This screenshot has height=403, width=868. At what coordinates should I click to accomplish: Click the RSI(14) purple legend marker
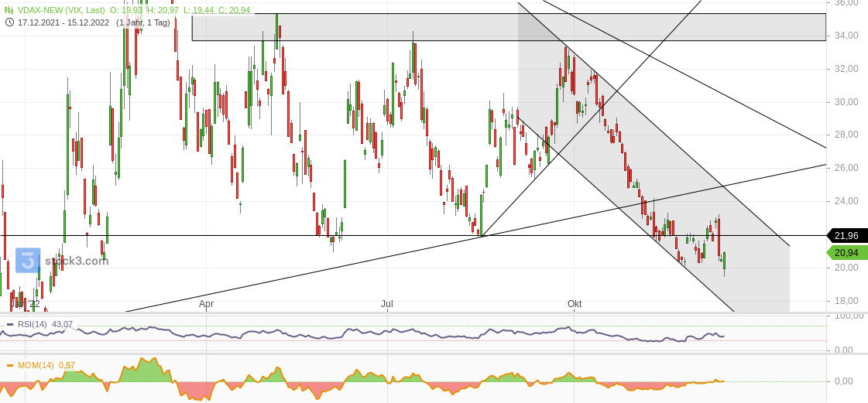point(10,324)
